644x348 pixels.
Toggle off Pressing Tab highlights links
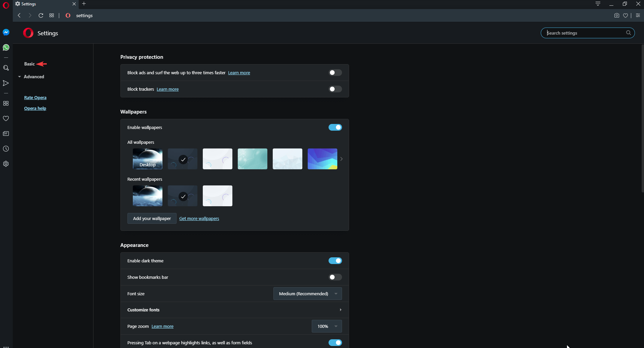[x=335, y=342]
